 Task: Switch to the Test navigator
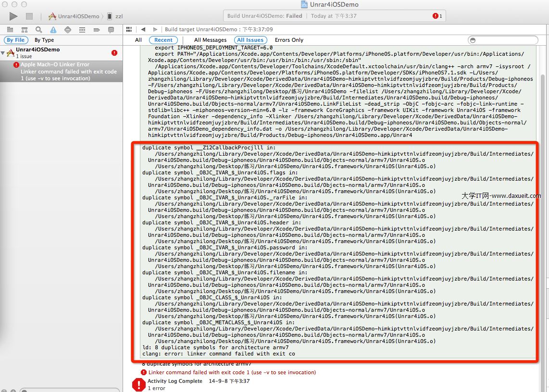pos(68,30)
